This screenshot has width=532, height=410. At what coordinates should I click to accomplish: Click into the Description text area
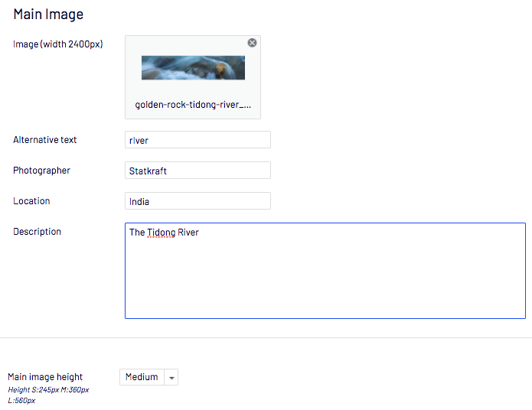coord(325,271)
